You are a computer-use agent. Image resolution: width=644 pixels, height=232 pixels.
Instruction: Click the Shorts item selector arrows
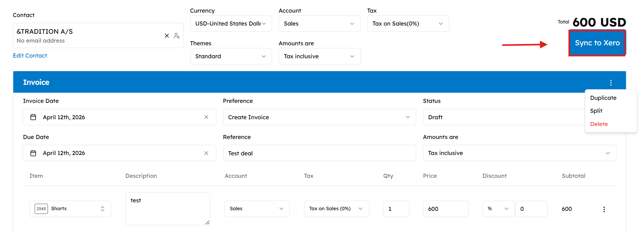[102, 209]
